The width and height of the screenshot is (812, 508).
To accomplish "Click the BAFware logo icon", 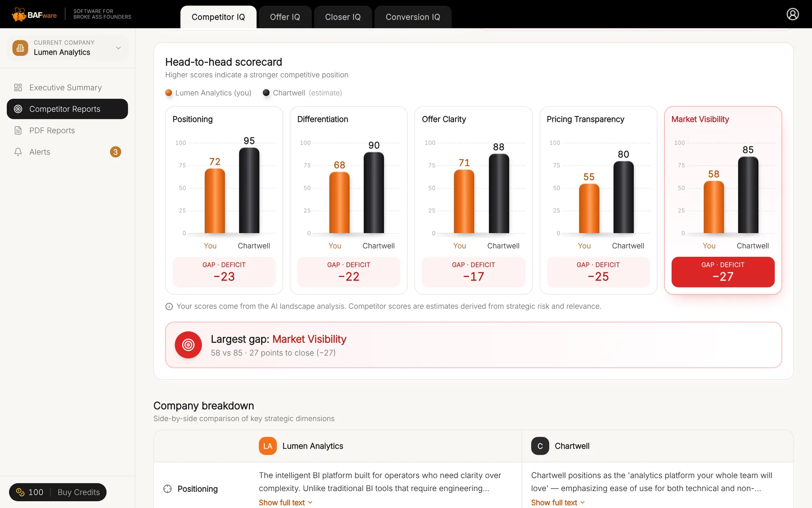I will click(x=19, y=14).
